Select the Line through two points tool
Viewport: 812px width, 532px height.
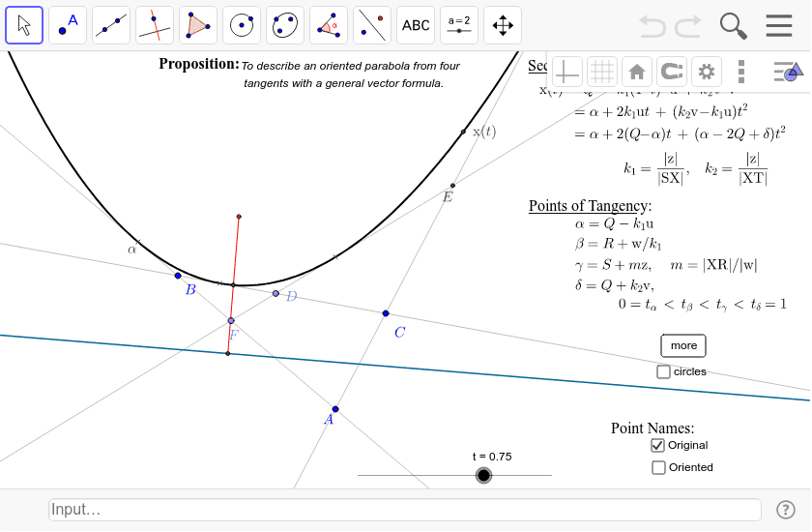click(111, 25)
